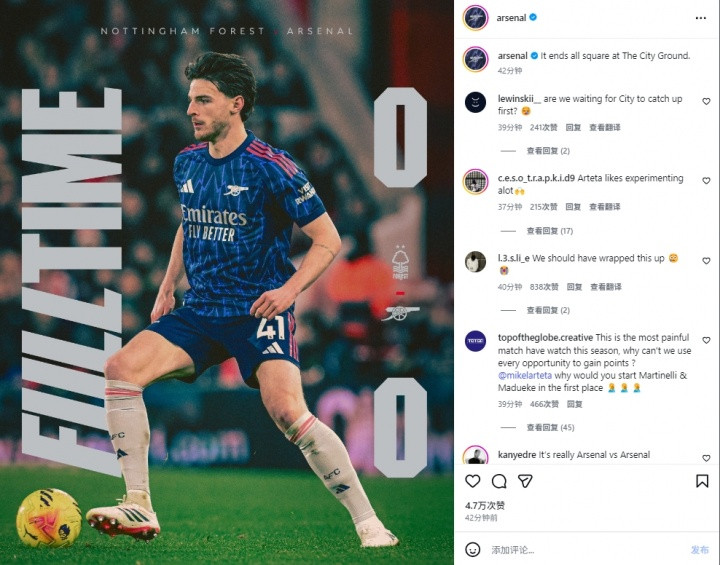This screenshot has width=720, height=565.
Task: Open the full-time Arsenal match image
Action: (x=227, y=282)
